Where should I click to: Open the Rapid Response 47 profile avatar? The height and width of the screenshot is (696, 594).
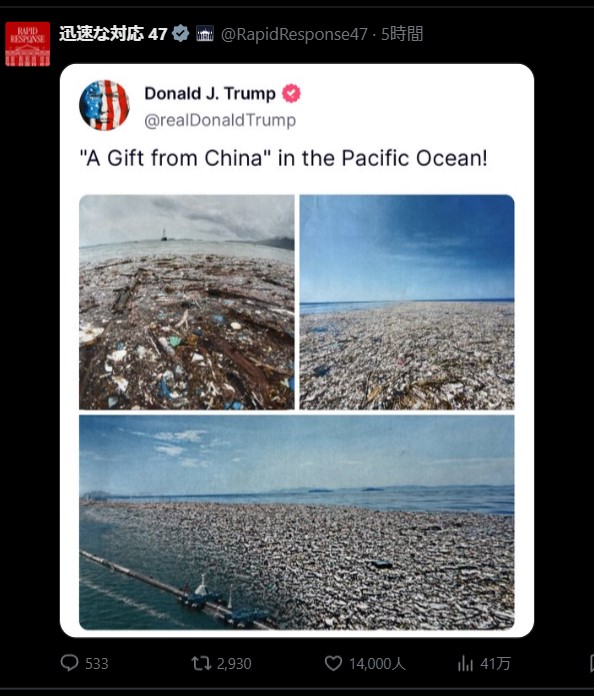pyautogui.click(x=28, y=44)
